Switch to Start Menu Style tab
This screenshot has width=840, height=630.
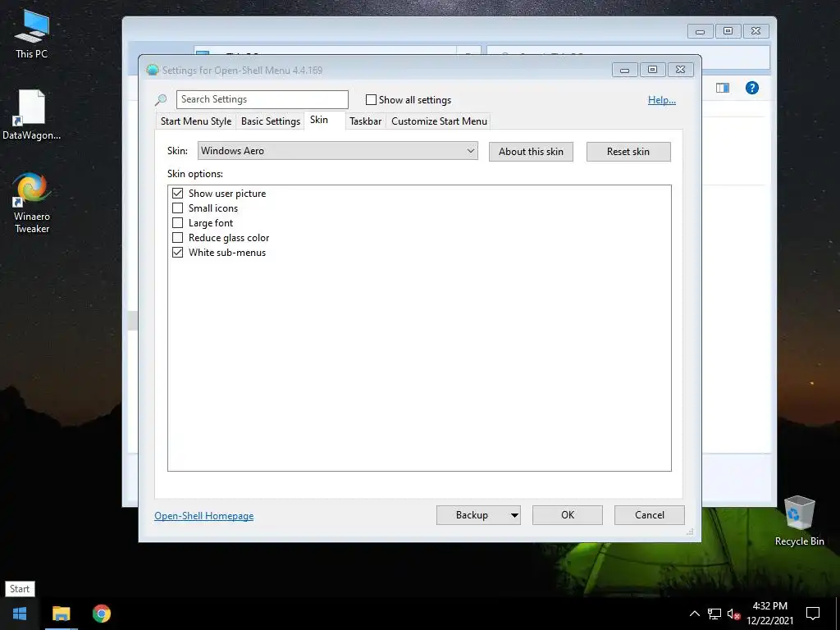point(196,121)
